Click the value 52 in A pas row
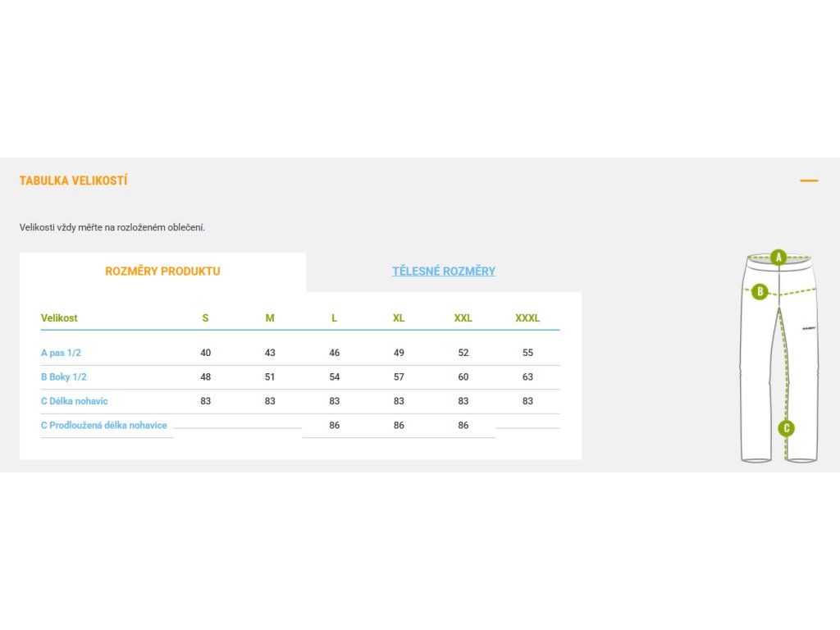Viewport: 840px width, 630px height. point(463,353)
